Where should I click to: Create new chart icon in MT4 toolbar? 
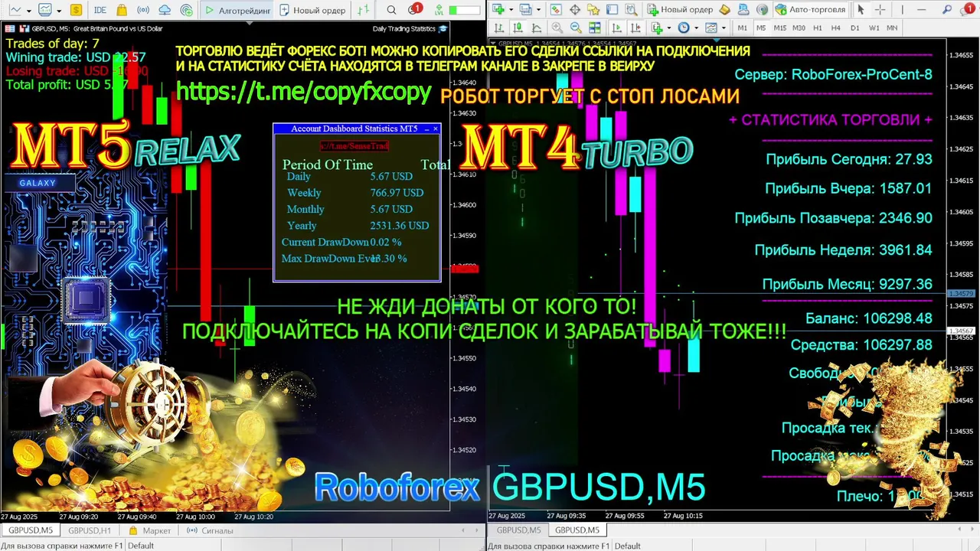tap(498, 10)
